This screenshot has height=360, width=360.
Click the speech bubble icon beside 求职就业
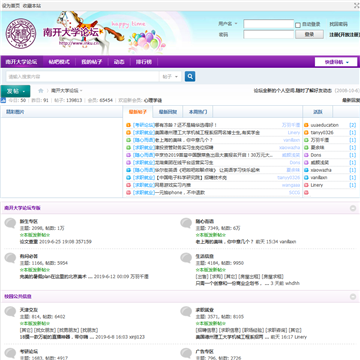tap(186, 312)
